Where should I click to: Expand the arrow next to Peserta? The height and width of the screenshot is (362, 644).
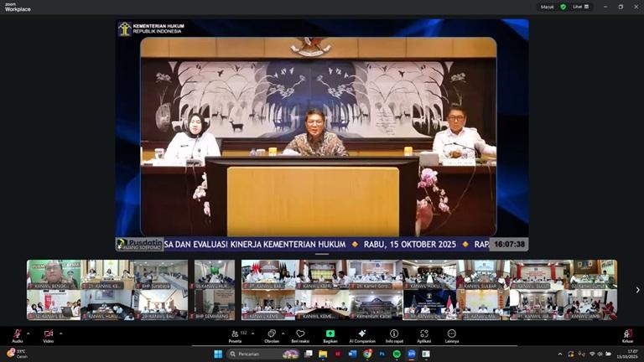[252, 334]
